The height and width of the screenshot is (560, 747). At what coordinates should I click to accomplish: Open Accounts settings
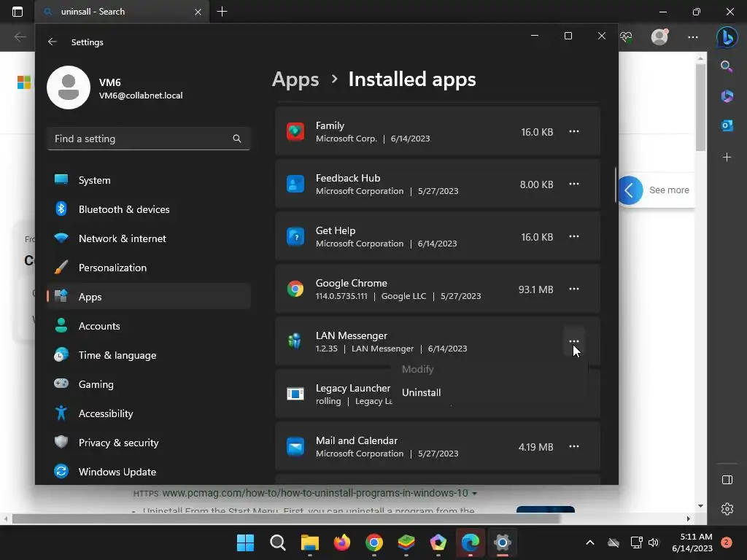(149, 326)
